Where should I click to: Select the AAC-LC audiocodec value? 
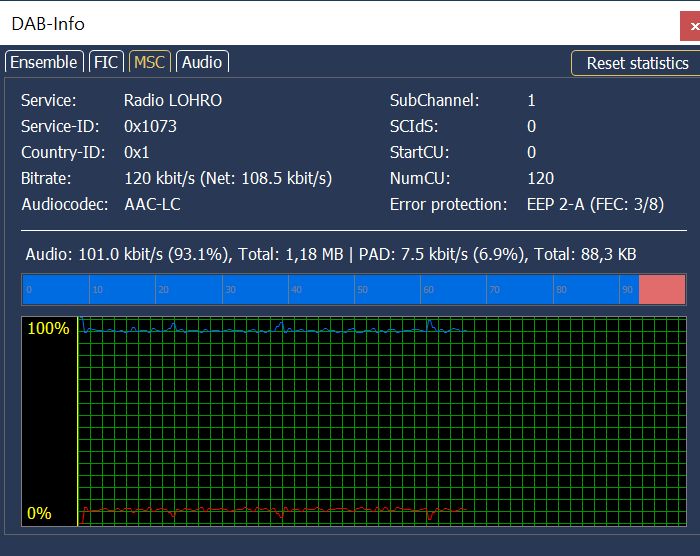(152, 204)
